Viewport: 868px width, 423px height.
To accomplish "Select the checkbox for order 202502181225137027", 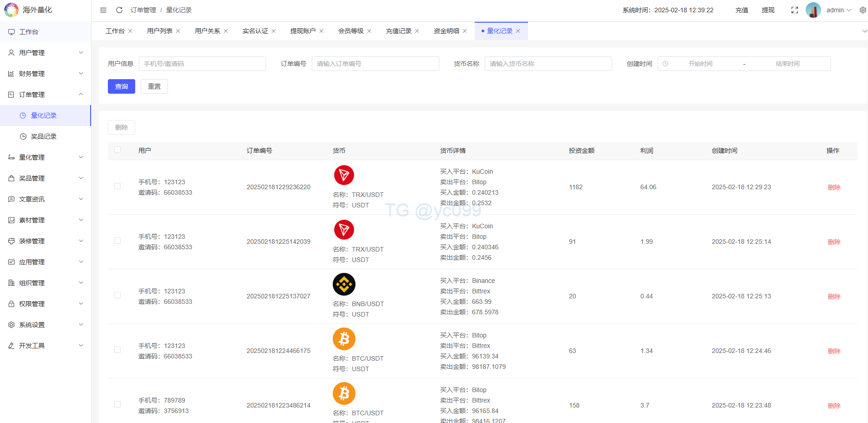I will pyautogui.click(x=117, y=296).
